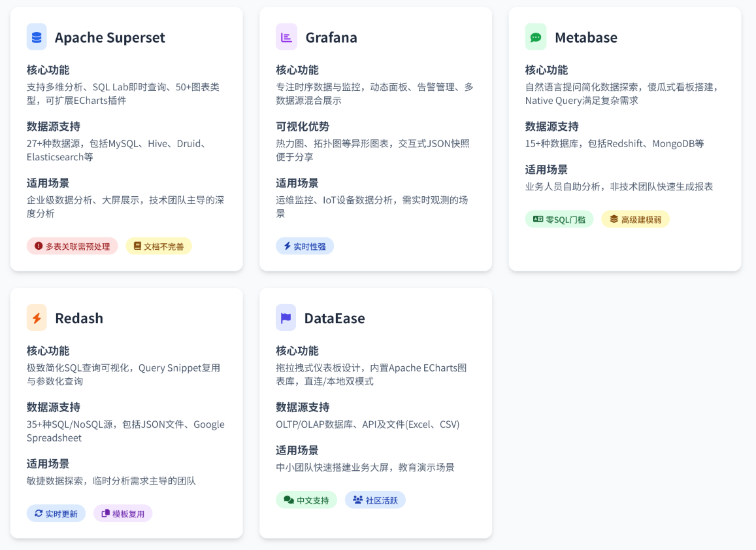This screenshot has height=550, width=756.
Task: Click 数据源支持 heading in Redash card
Action: pos(53,407)
